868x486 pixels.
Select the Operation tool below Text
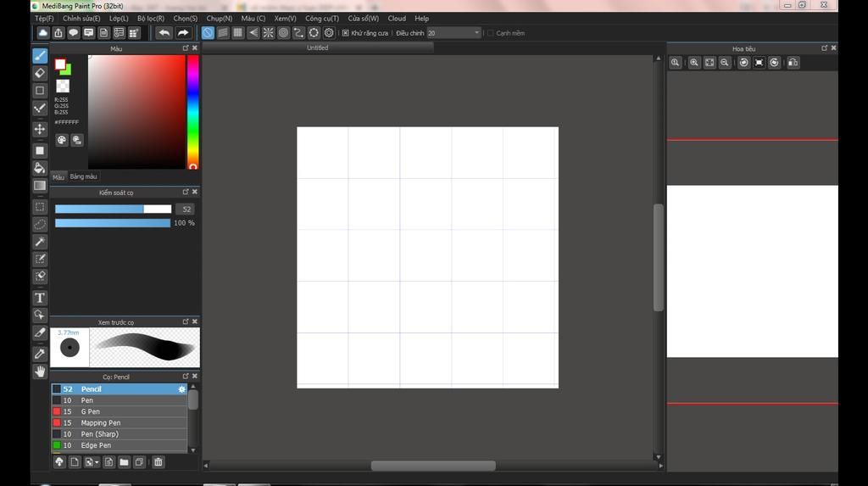40,316
